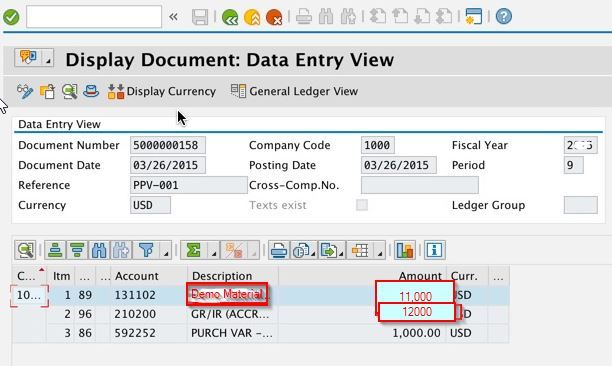Print from grid toolbar printer icon
Image resolution: width=612 pixels, height=366 pixels.
click(279, 250)
